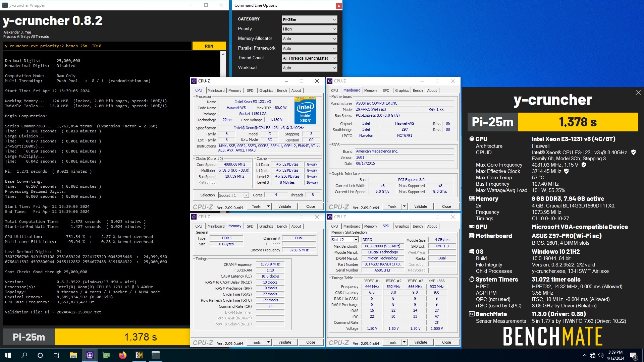Click the Close button in the CPU-Z window showing the Memory tab
Screen dimensions: 644x362
click(311, 343)
